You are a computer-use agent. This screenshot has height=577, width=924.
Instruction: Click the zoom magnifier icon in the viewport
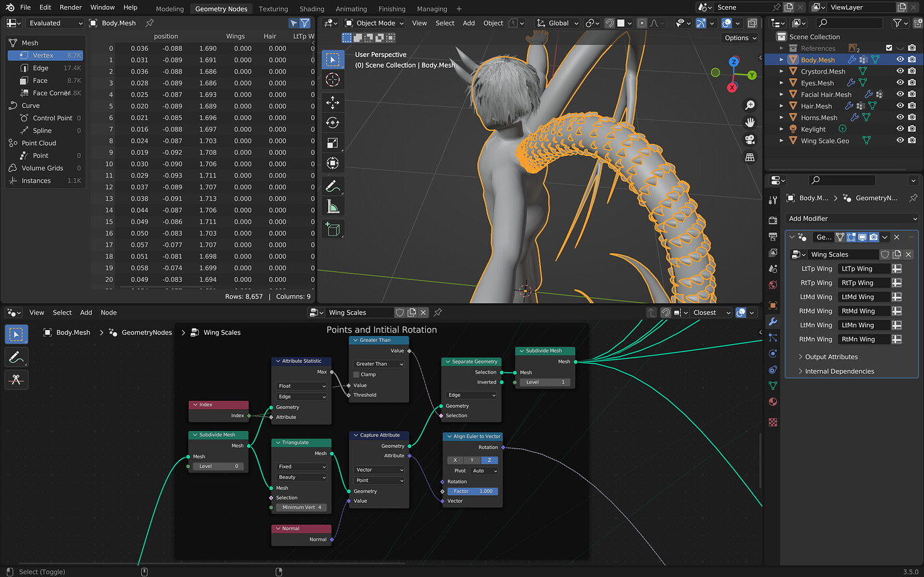tap(750, 105)
